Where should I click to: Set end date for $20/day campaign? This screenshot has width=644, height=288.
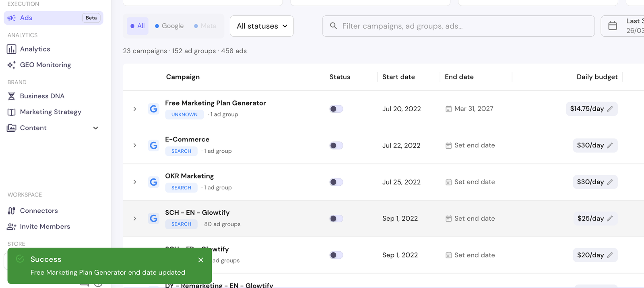tap(470, 255)
